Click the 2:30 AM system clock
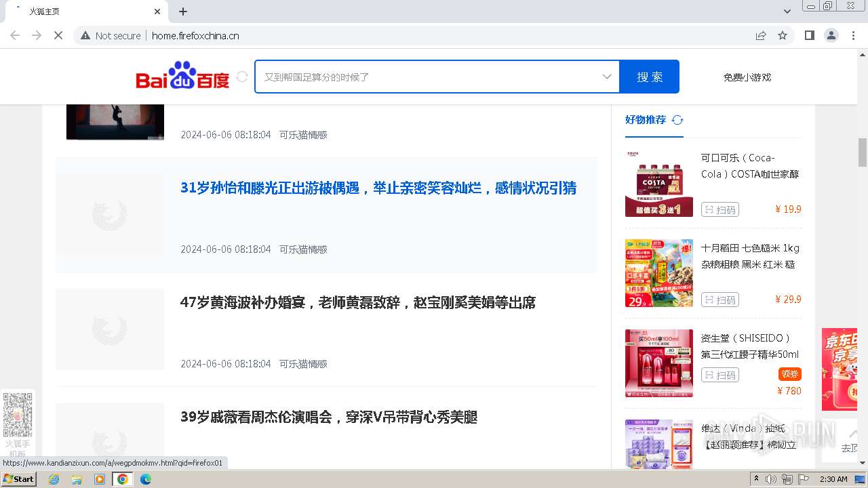This screenshot has height=488, width=868. tap(833, 479)
